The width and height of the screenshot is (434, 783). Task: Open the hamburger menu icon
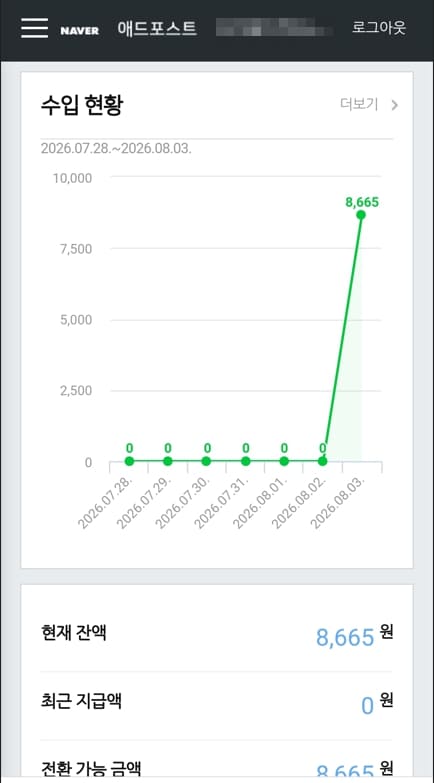34,28
